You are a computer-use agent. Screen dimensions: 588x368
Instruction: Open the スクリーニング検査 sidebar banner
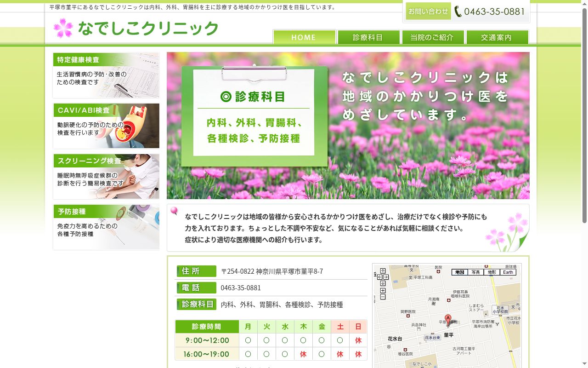click(106, 177)
